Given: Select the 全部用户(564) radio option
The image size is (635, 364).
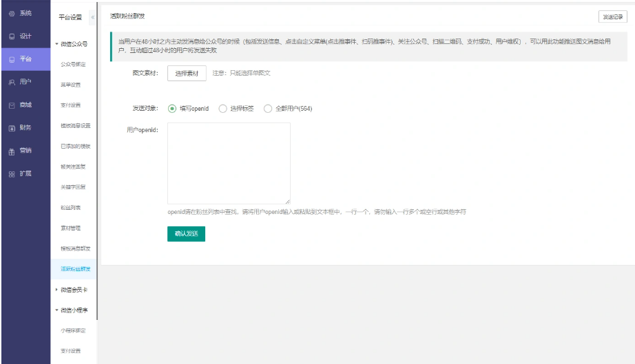Looking at the screenshot, I should click(268, 108).
